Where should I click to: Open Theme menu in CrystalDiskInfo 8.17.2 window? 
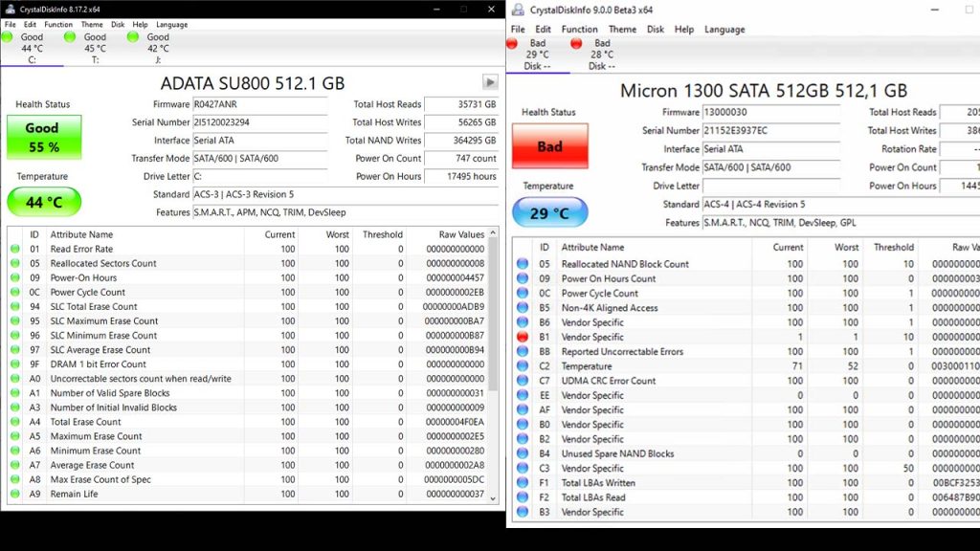[92, 24]
